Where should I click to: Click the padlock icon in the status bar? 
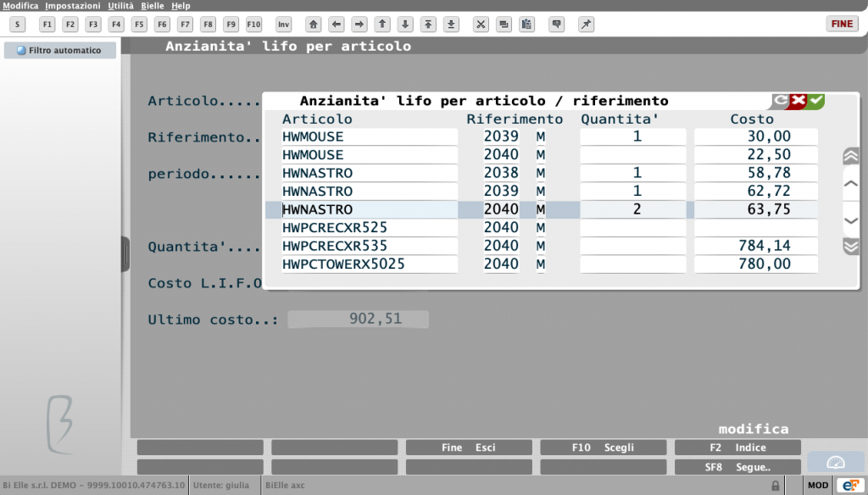pos(776,486)
